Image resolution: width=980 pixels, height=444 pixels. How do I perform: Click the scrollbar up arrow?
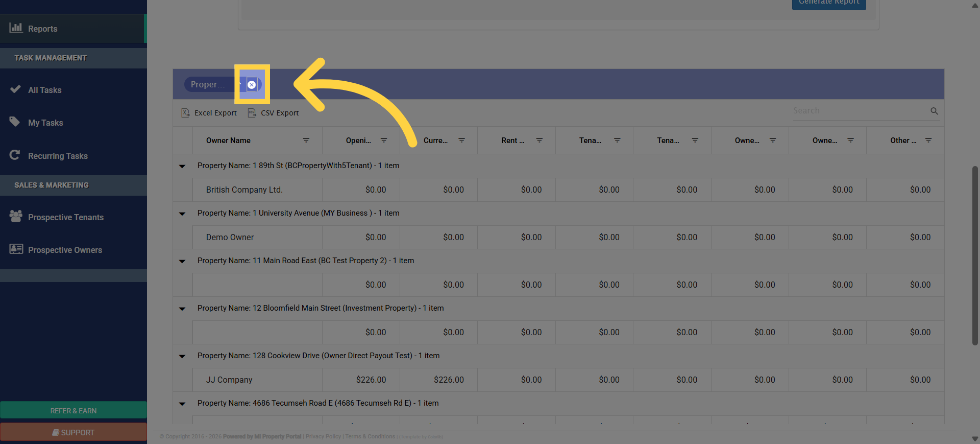tap(975, 5)
